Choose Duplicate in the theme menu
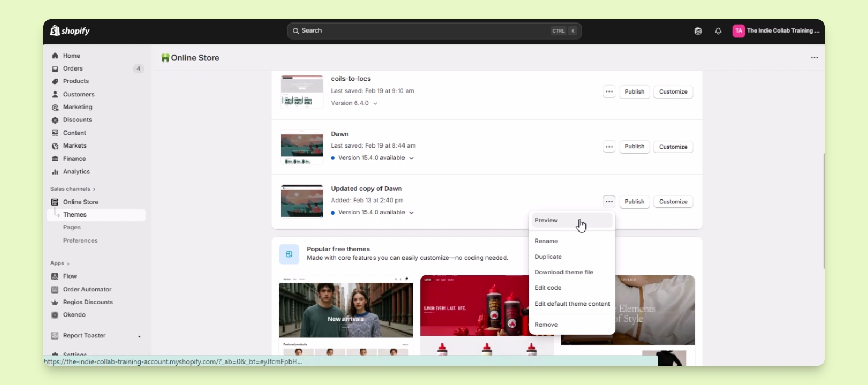Screen dimensions: 868x385 click(x=572, y=257)
